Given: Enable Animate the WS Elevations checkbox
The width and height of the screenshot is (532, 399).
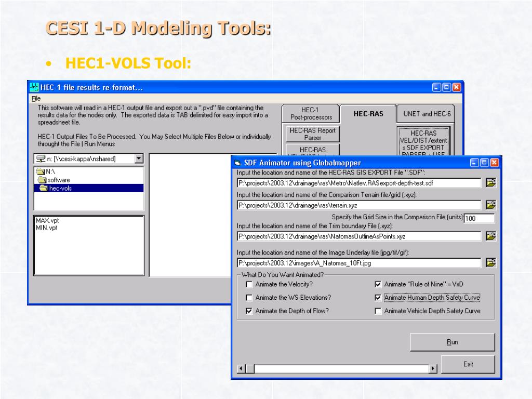Looking at the screenshot, I should (249, 298).
